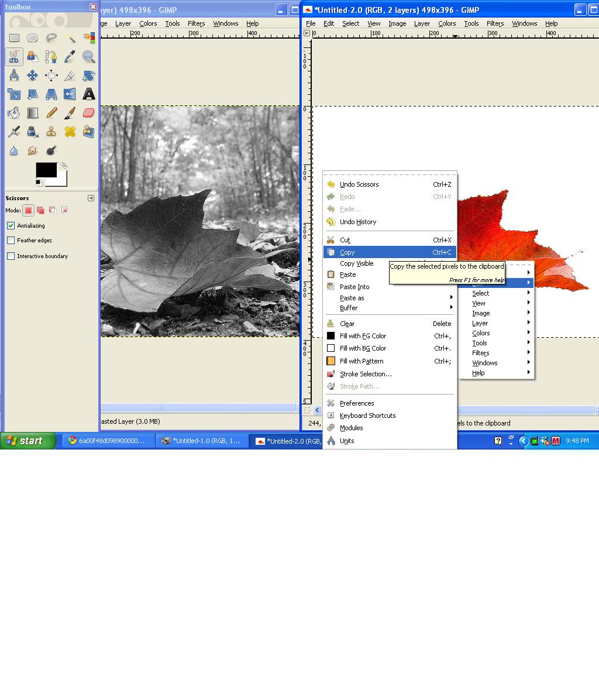
Task: Open Keyboard Shortcuts from the menu
Action: click(390, 416)
